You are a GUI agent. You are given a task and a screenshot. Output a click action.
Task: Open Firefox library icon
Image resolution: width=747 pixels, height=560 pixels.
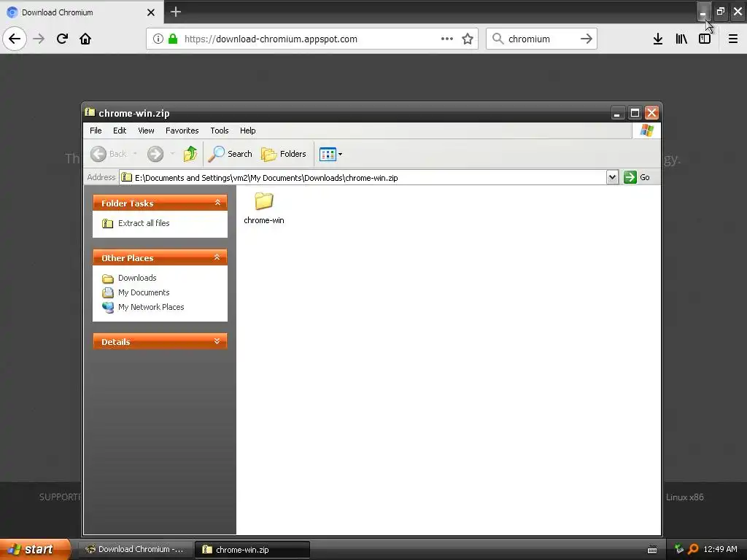pyautogui.click(x=681, y=39)
